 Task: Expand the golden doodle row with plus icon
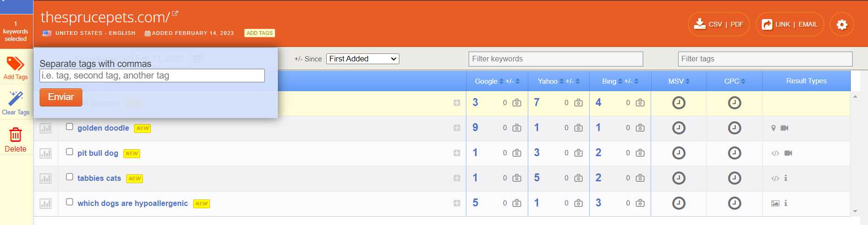(457, 128)
